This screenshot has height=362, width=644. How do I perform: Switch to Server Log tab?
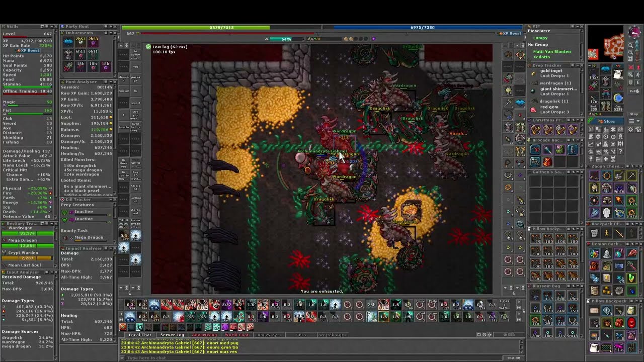[173, 335]
